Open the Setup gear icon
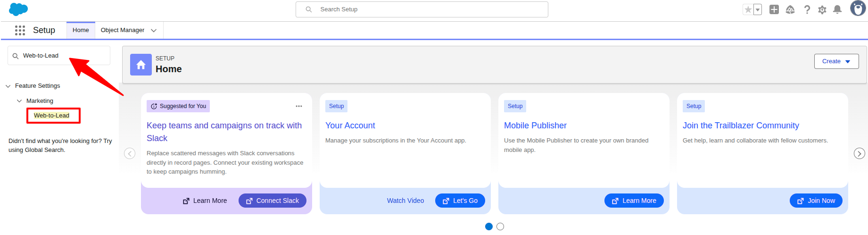 click(x=822, y=9)
